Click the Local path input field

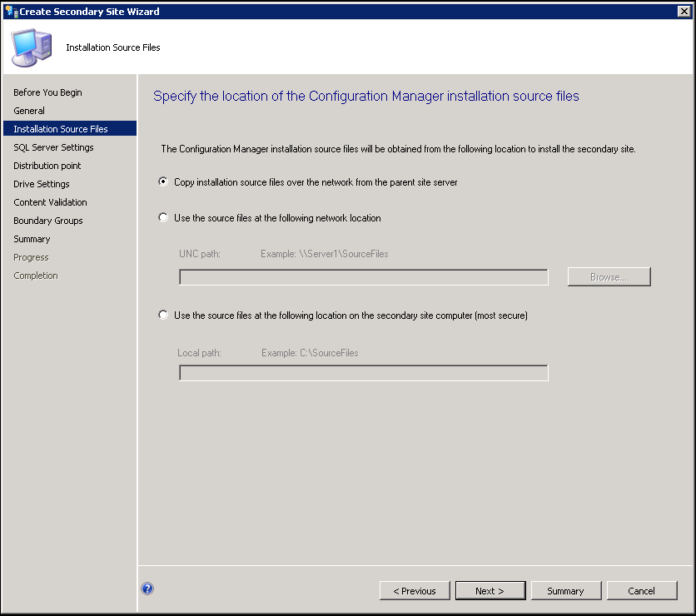pos(364,373)
